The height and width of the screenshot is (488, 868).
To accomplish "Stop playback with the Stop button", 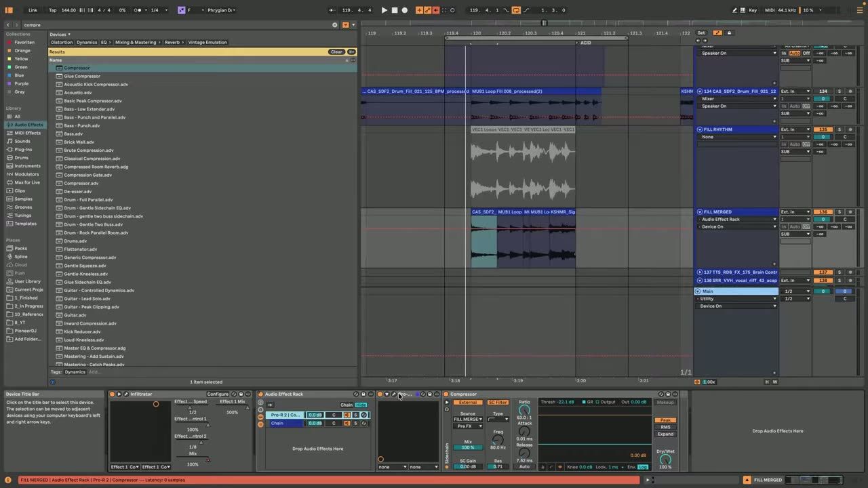I will (395, 10).
